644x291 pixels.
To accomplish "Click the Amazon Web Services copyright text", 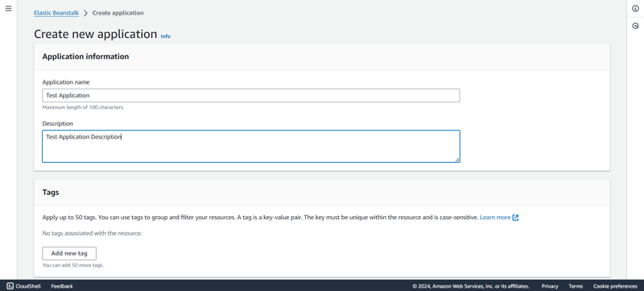I will [471, 286].
